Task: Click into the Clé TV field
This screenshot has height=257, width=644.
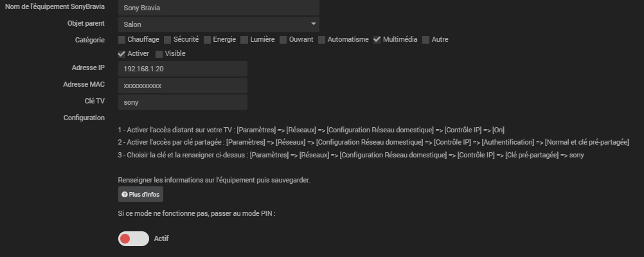Action: click(x=183, y=102)
